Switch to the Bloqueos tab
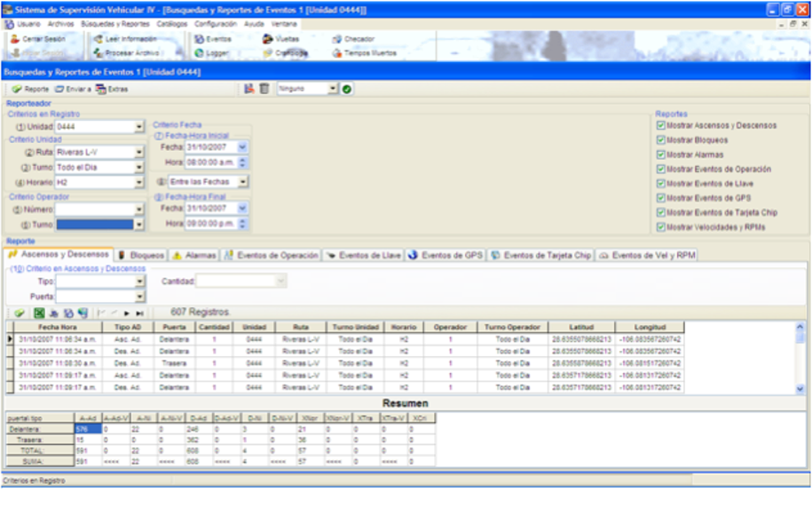 [x=141, y=256]
